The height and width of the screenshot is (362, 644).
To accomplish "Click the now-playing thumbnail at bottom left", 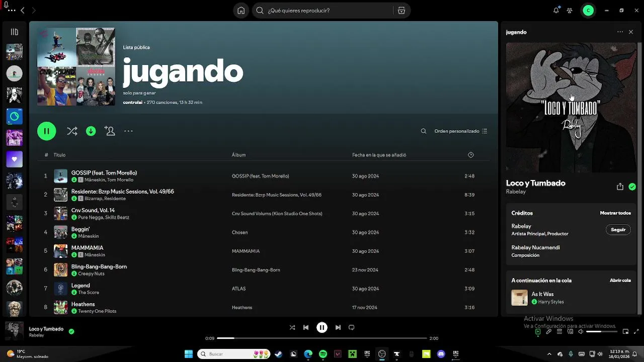I will click(x=14, y=331).
